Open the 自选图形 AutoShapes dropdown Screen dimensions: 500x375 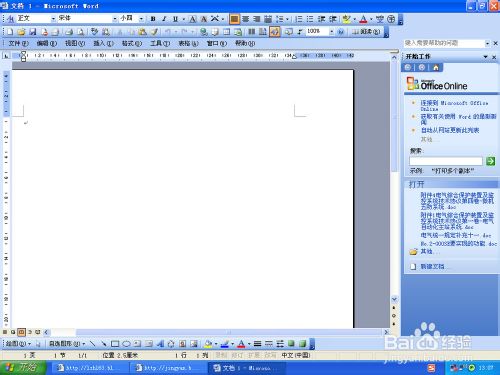(x=67, y=343)
